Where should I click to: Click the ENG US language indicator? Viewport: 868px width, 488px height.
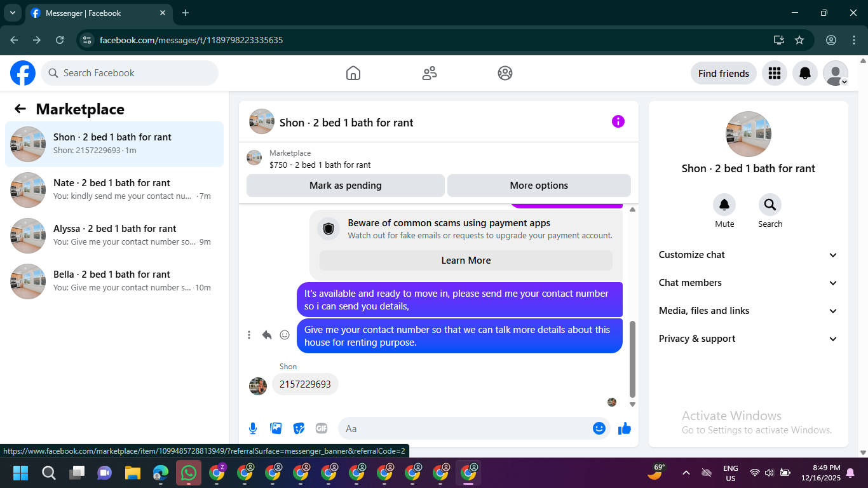pyautogui.click(x=731, y=473)
